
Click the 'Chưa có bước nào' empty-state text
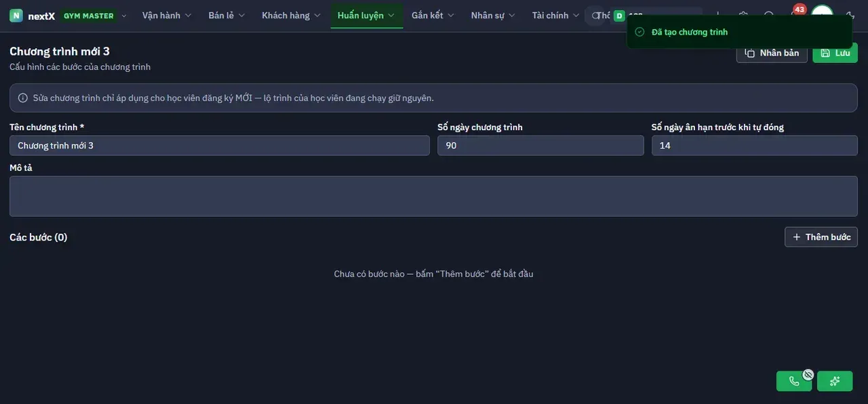(x=433, y=274)
